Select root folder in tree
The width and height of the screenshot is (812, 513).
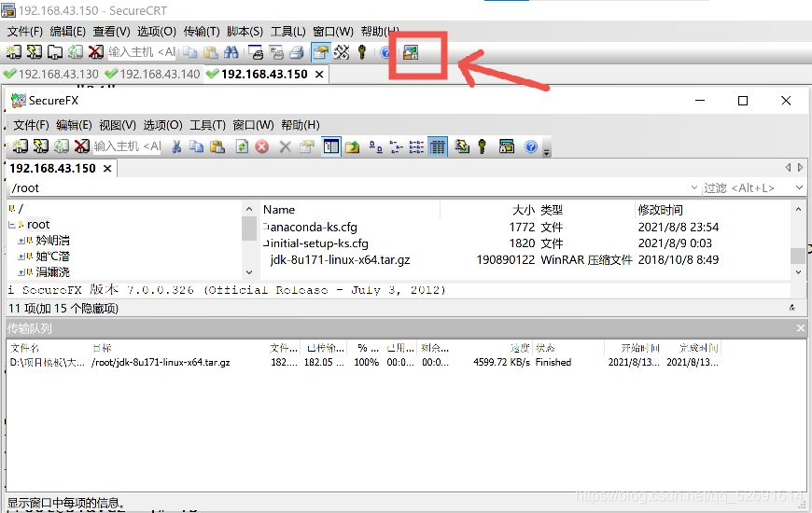coord(38,225)
